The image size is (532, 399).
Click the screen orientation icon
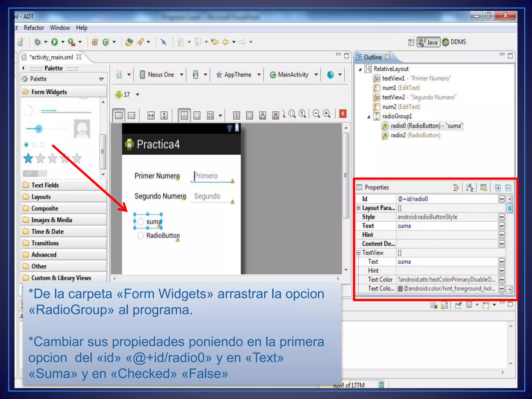pyautogui.click(x=195, y=75)
